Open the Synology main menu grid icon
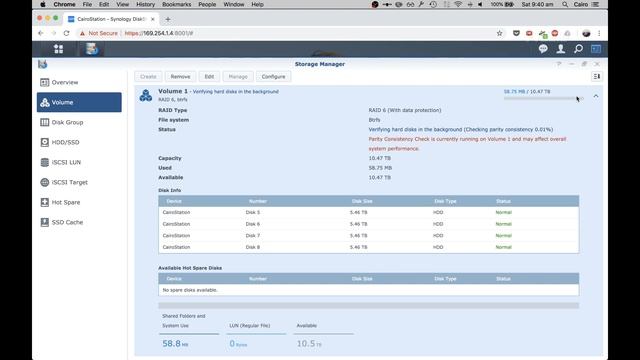640x360 pixels. (58, 49)
